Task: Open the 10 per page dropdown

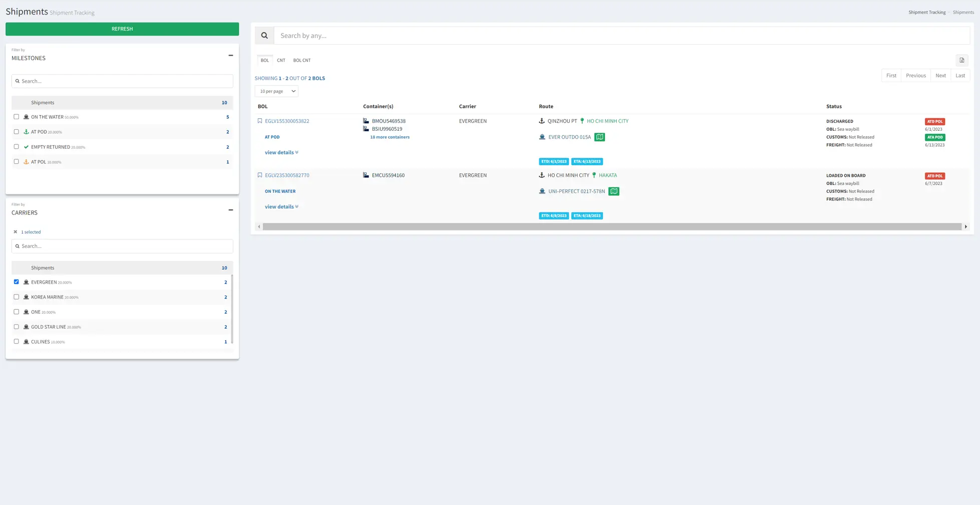Action: [x=276, y=91]
